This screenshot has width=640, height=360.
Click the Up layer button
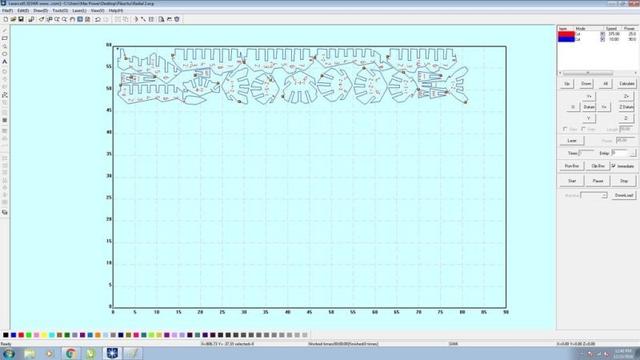[567, 84]
